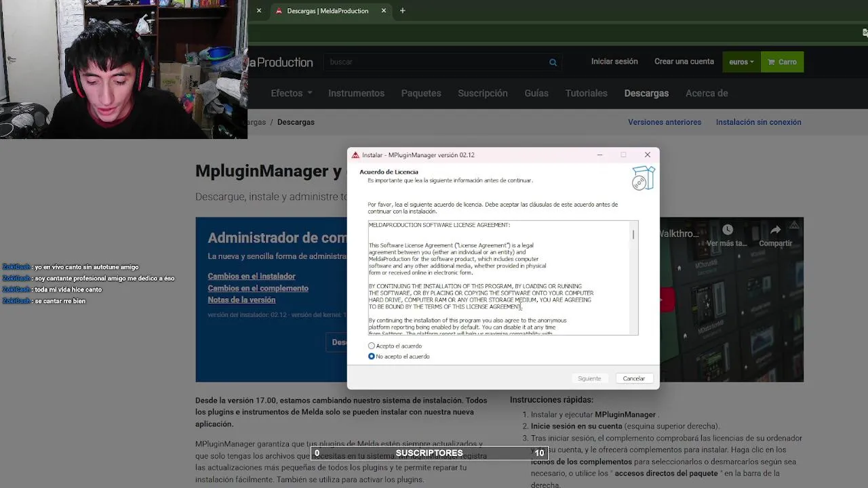Open the 'Suscripción' menu item

pos(483,94)
